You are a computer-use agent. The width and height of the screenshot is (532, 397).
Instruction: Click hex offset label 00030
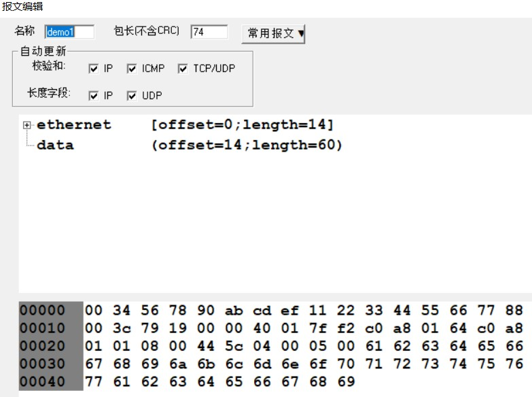[x=43, y=364]
